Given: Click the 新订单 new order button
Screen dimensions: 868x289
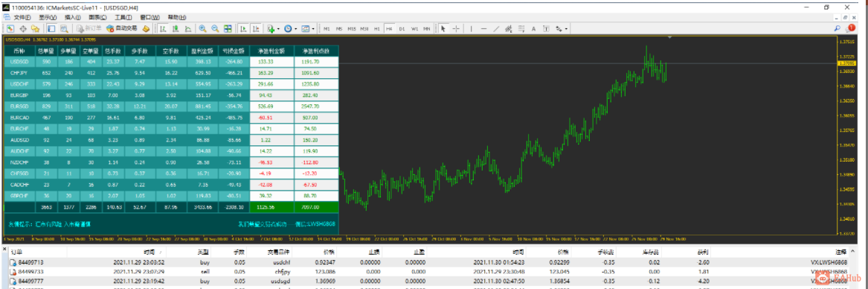Looking at the screenshot, I should [89, 28].
